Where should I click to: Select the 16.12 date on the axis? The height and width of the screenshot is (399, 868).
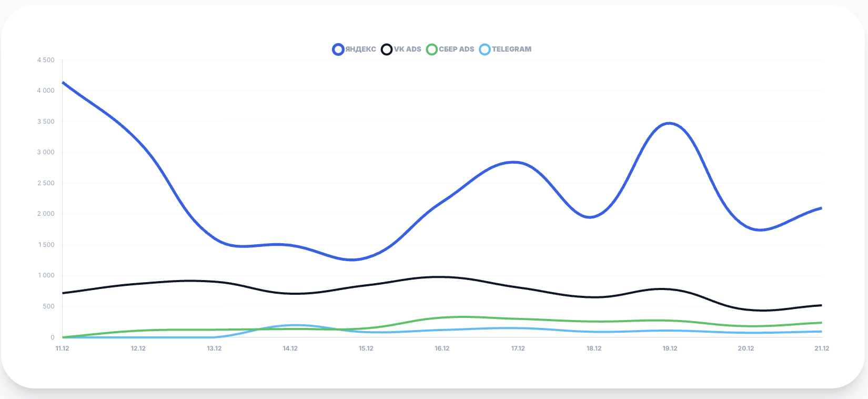click(442, 348)
